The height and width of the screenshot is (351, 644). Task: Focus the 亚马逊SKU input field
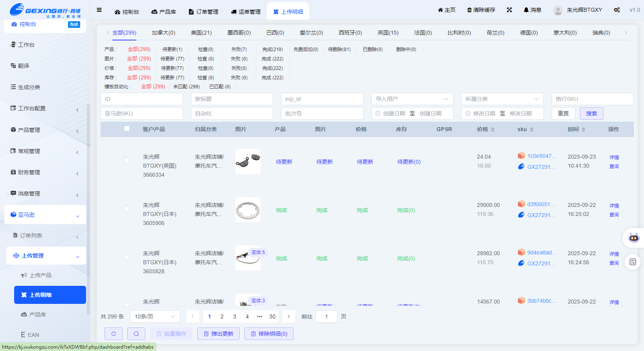pos(141,113)
